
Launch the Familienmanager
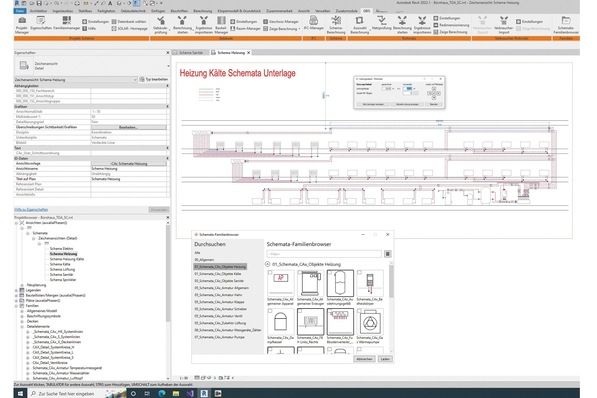pyautogui.click(x=67, y=24)
